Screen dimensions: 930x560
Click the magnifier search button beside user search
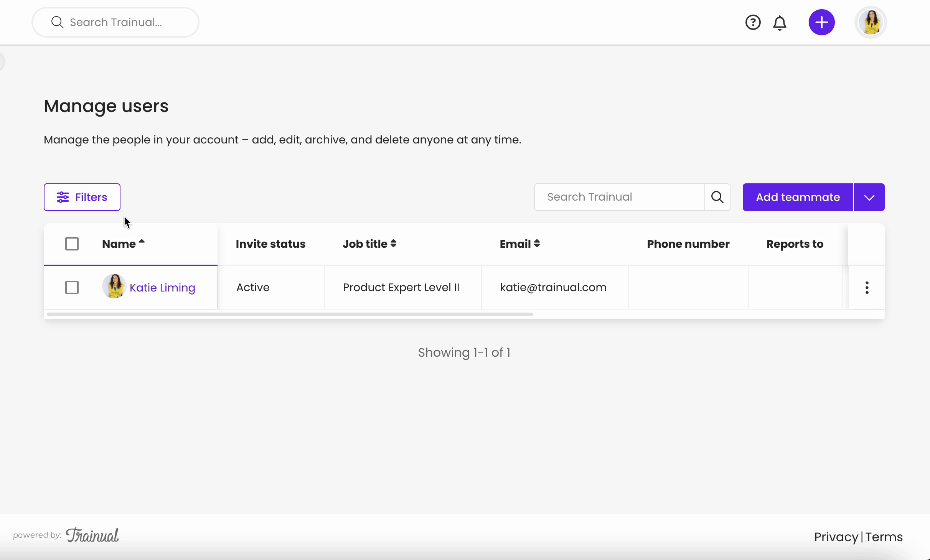coord(717,197)
